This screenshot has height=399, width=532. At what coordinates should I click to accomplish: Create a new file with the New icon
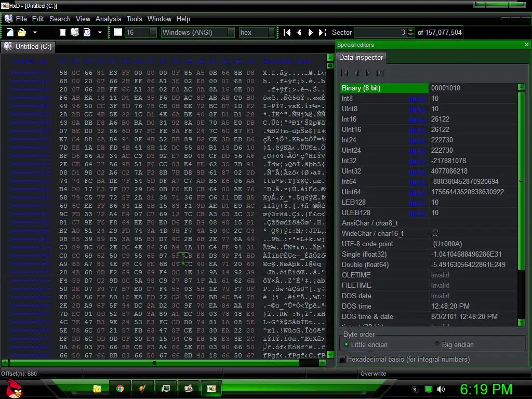tap(10, 32)
